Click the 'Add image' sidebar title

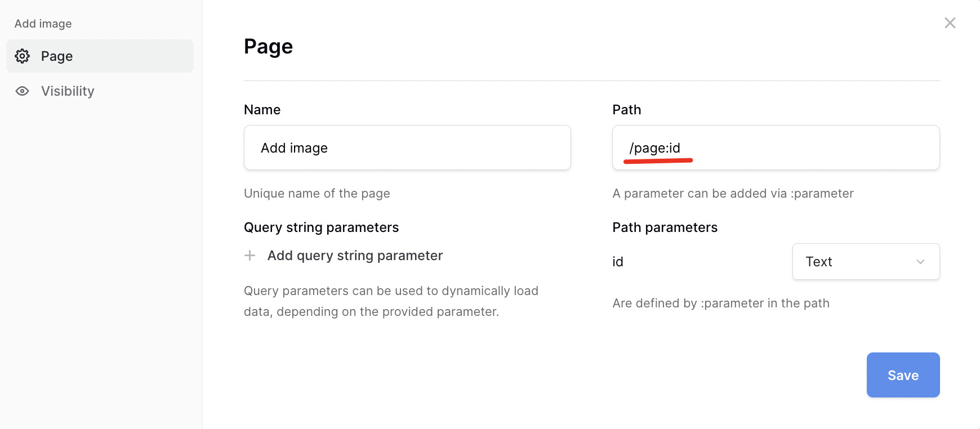coord(43,24)
